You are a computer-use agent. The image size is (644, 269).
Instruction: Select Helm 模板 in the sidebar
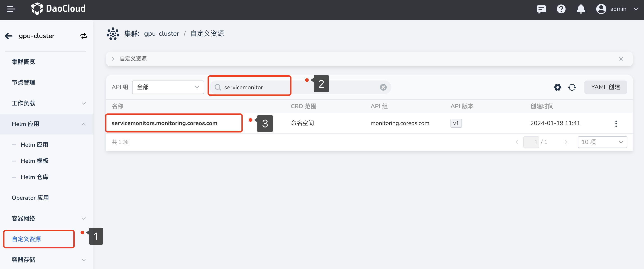coord(34,161)
